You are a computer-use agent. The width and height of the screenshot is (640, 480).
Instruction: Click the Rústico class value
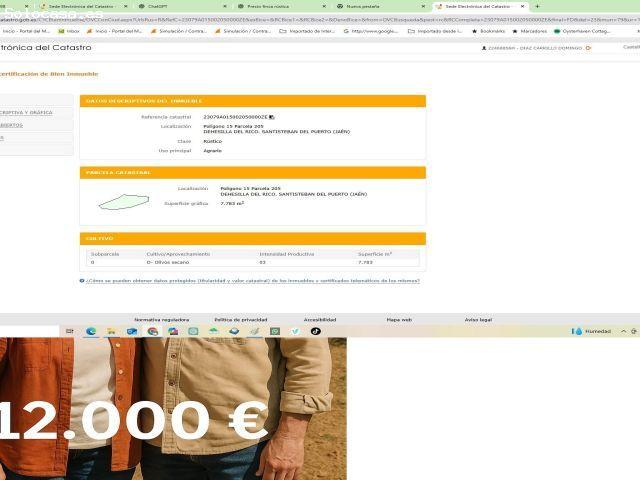tap(213, 141)
